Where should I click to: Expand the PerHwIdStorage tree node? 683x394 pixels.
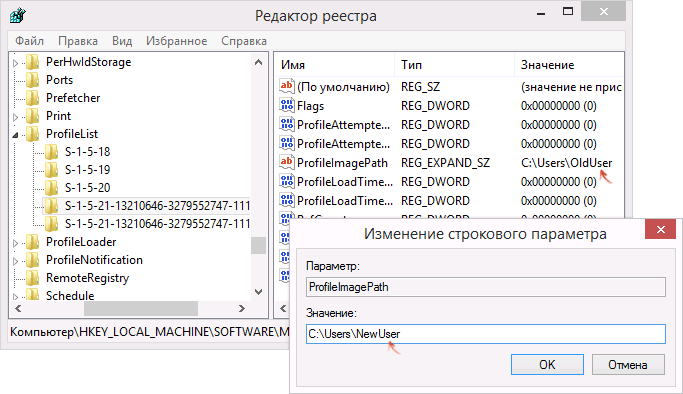(16, 63)
